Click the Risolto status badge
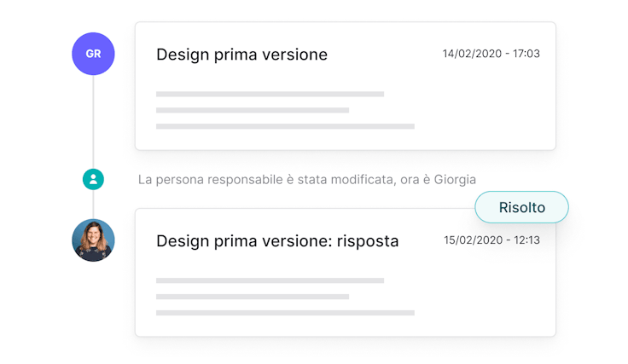The height and width of the screenshot is (364, 628). coord(521,207)
